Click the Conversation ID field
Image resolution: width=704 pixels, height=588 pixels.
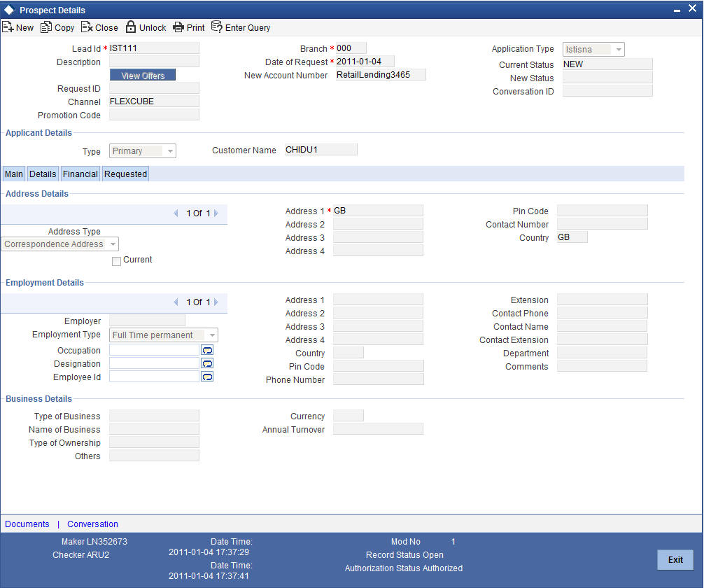point(607,91)
